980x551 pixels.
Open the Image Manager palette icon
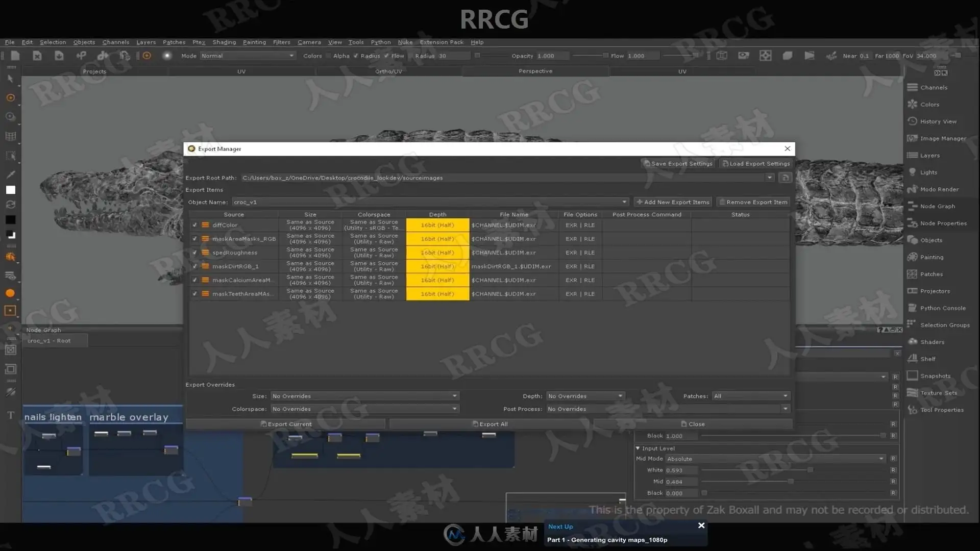click(913, 138)
